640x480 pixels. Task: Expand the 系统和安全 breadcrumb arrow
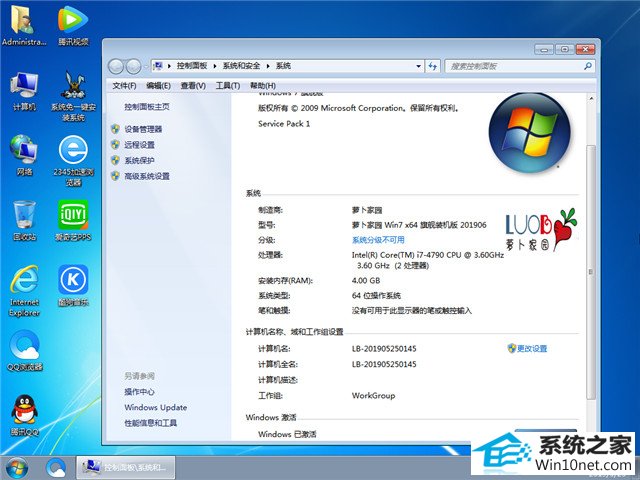270,66
